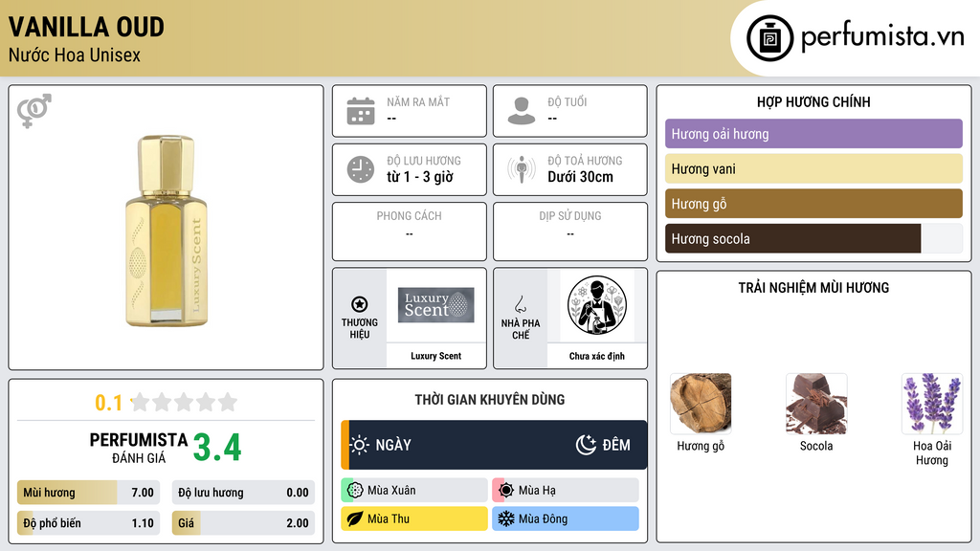Click the Luxury Scent brand name label
980x551 pixels.
point(435,356)
